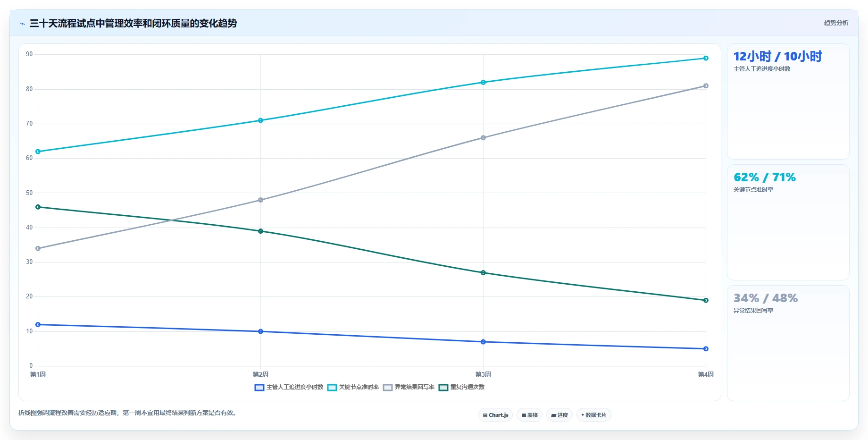The height and width of the screenshot is (440, 868).
Task: Click the 重复沟通次数 point at 第1周
Action: (x=38, y=207)
